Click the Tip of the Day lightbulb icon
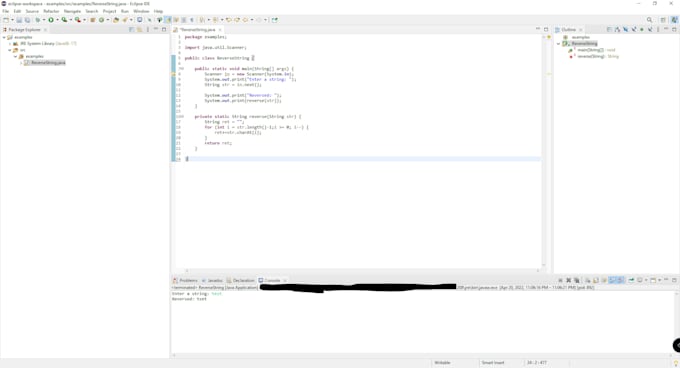This screenshot has height=368, width=680. 675,363
